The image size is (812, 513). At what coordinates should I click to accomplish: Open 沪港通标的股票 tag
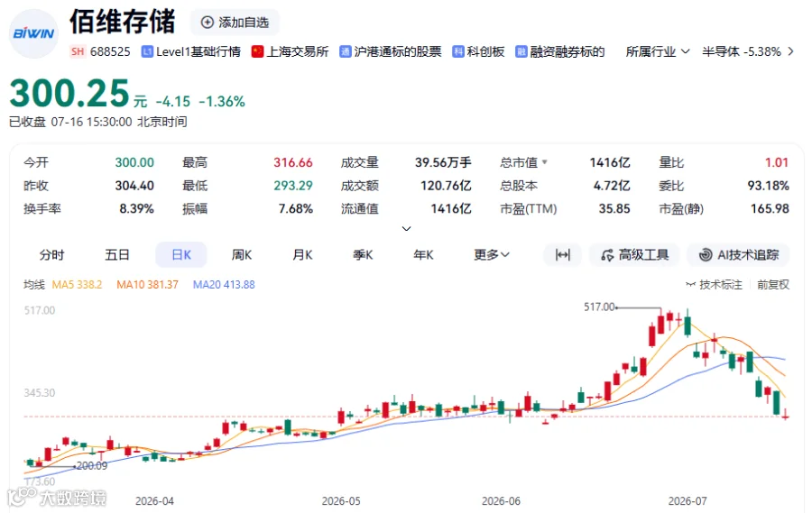click(x=391, y=51)
